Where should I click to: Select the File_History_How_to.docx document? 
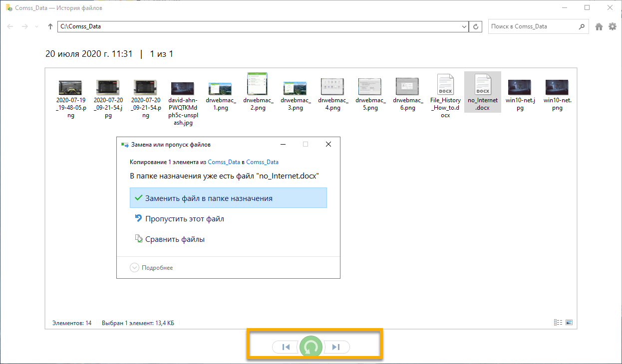pos(445,96)
